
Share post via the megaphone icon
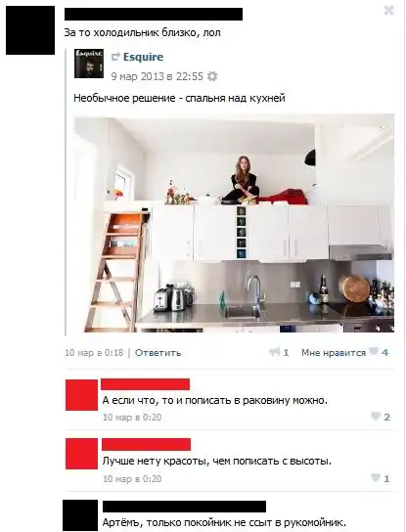coord(274,352)
